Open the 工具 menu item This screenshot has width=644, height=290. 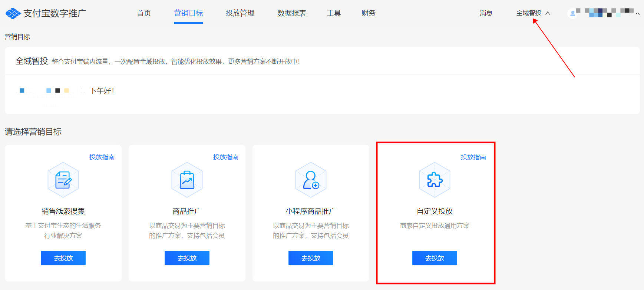pyautogui.click(x=334, y=13)
